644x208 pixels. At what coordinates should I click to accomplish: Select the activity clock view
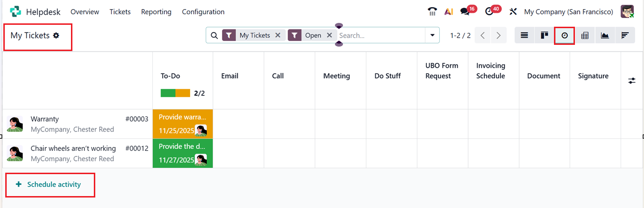[564, 35]
